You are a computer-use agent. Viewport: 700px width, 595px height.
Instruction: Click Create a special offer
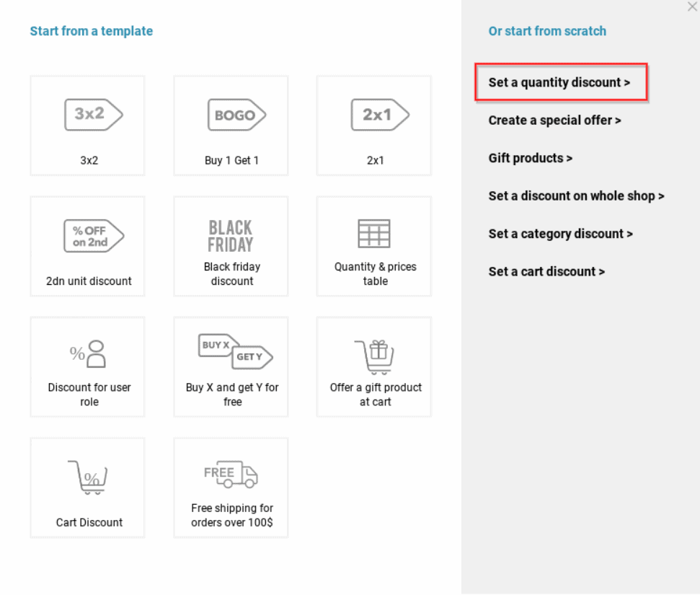tap(554, 120)
